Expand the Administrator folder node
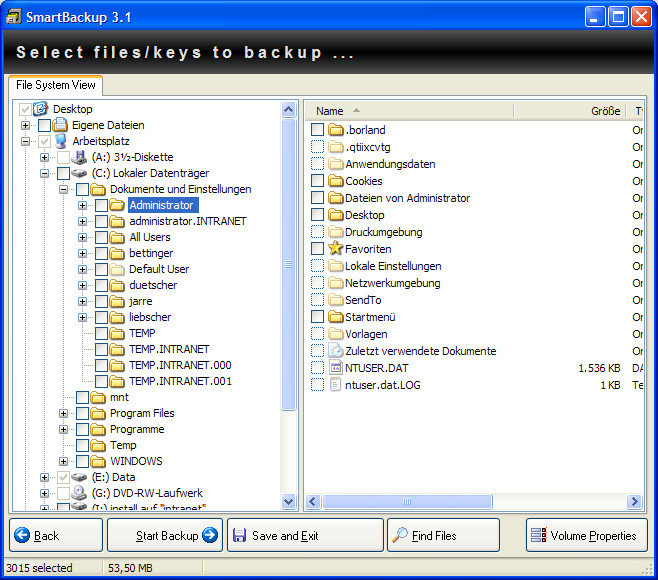This screenshot has width=658, height=580. point(82,205)
